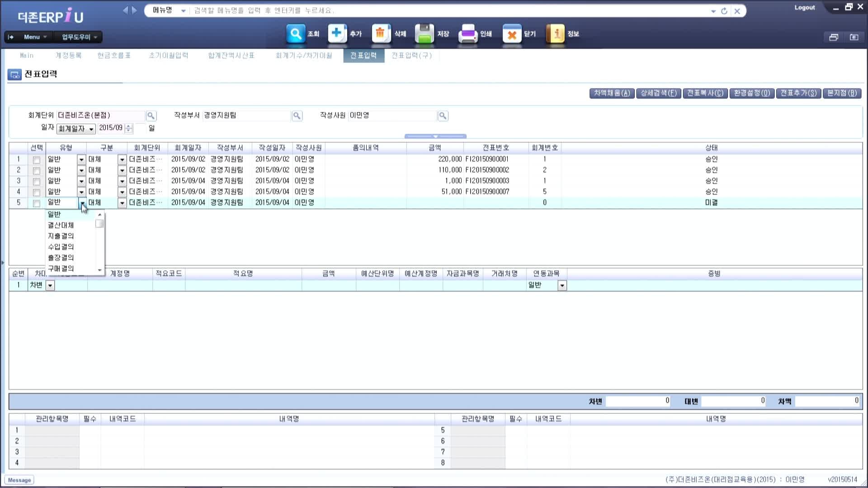Open the 연동과목 일반 dropdown
The height and width of the screenshot is (488, 868).
pos(562,286)
